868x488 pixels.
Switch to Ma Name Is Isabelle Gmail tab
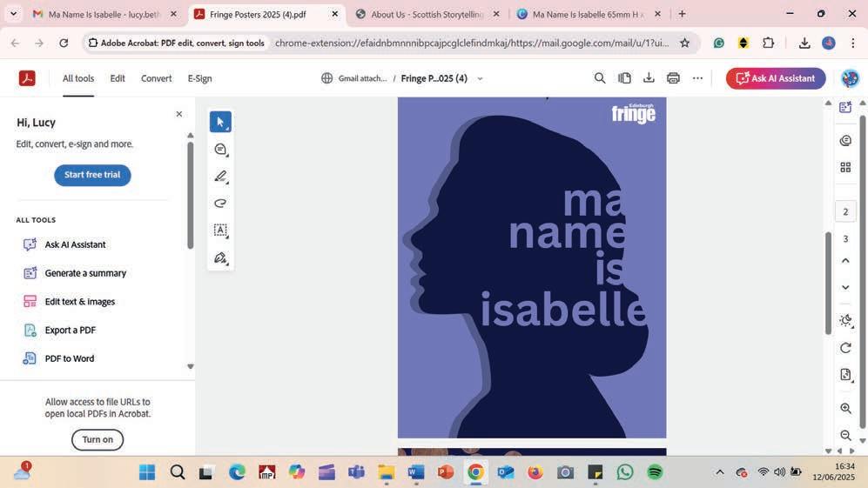point(104,15)
